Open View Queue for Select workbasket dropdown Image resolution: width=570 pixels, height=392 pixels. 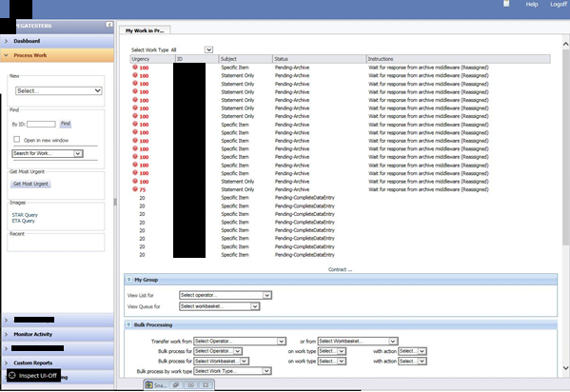click(x=220, y=306)
